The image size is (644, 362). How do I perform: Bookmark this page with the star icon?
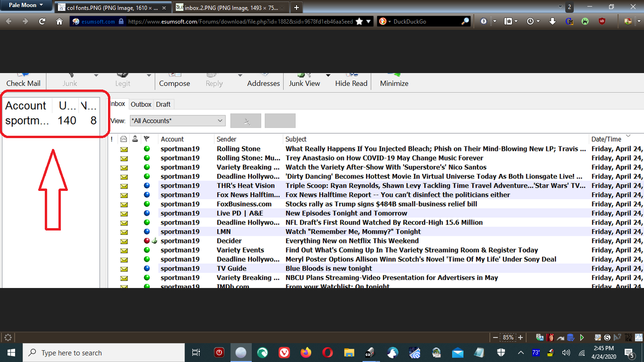[359, 21]
